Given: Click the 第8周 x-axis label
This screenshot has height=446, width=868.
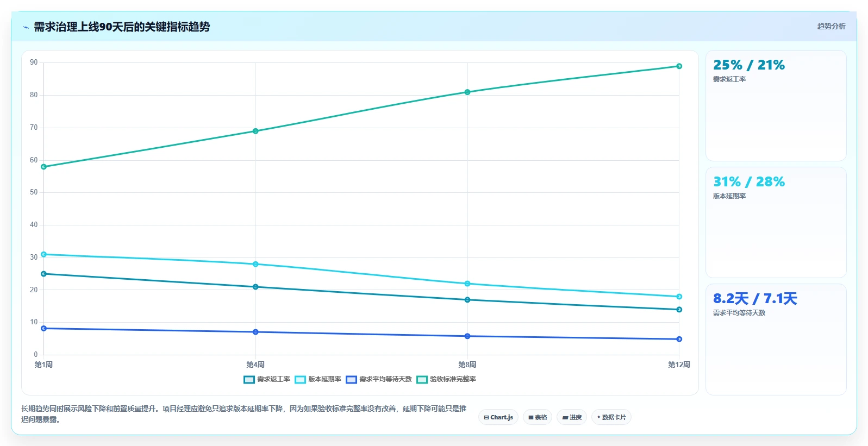Looking at the screenshot, I should click(467, 365).
